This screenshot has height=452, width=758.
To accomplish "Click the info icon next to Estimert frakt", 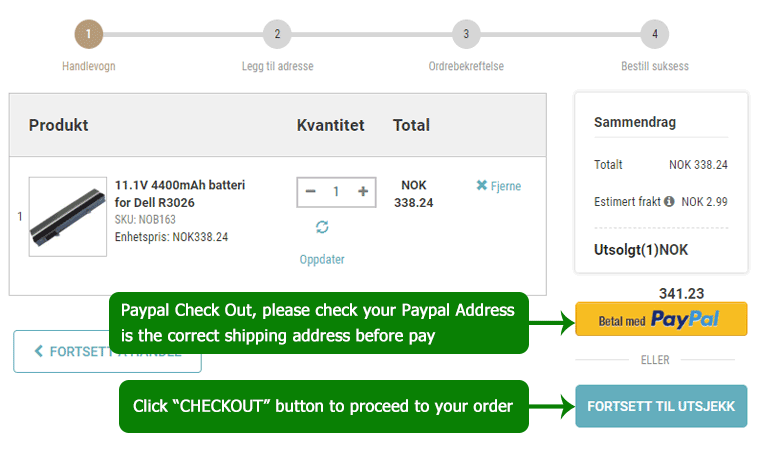I will tap(668, 201).
